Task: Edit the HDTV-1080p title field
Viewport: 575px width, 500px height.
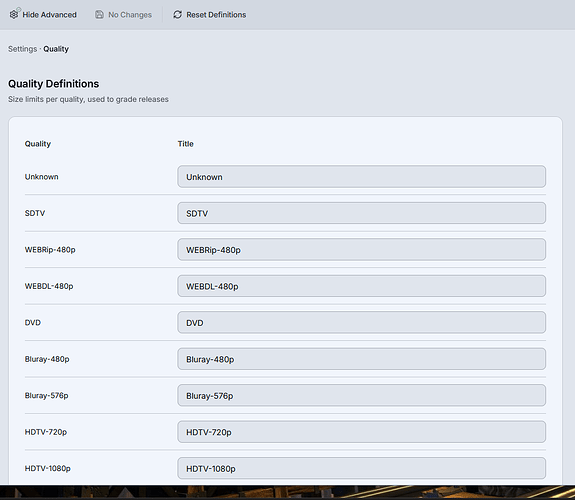Action: tap(362, 468)
